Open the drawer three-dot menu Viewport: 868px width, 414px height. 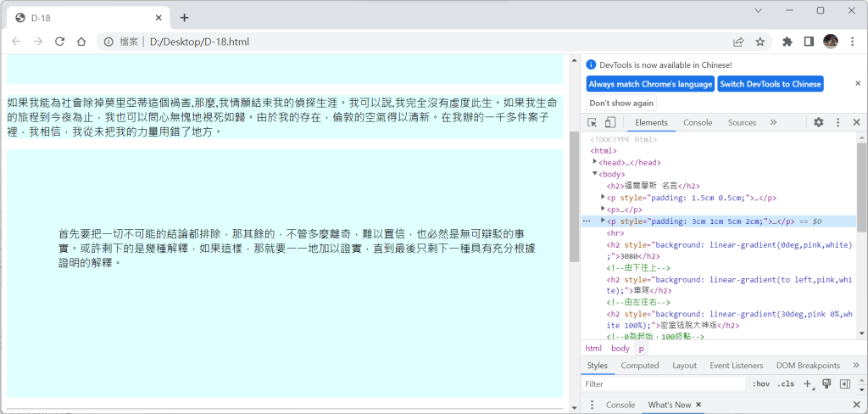coord(592,405)
